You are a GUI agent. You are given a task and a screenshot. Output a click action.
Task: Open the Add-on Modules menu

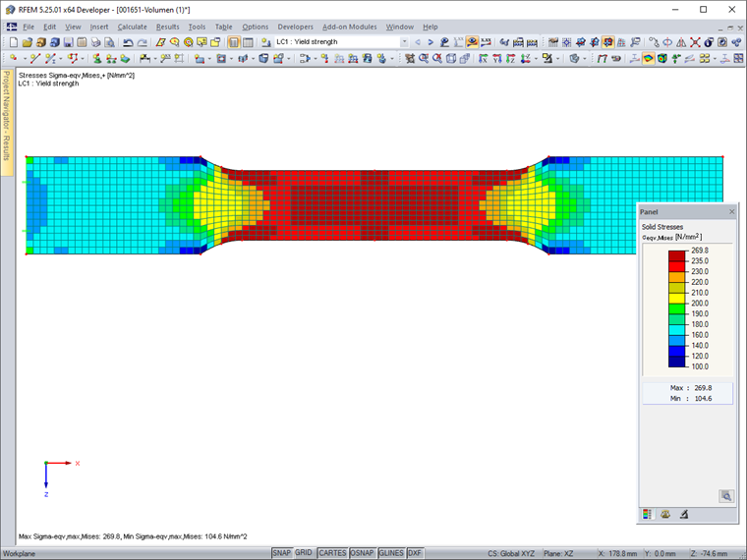tap(350, 28)
